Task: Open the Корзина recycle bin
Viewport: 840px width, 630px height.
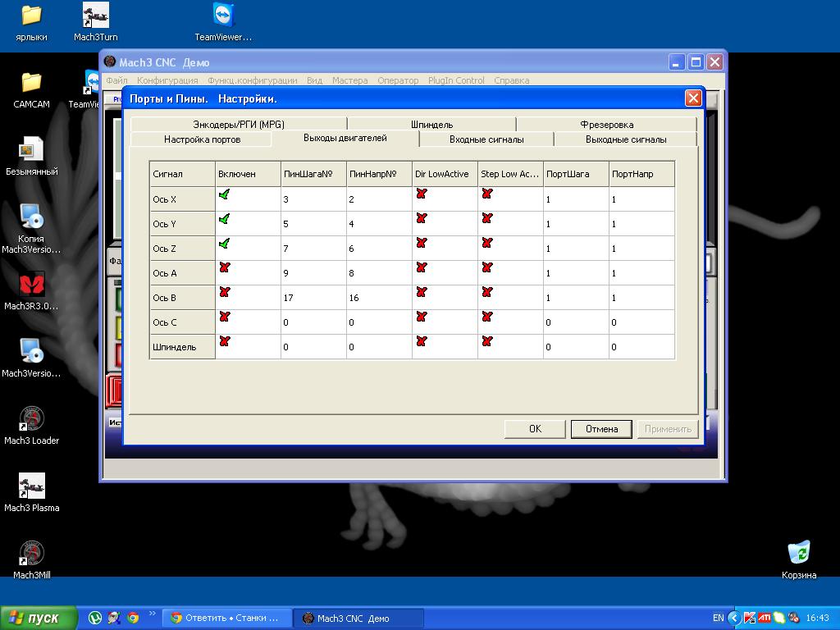Action: pos(799,560)
